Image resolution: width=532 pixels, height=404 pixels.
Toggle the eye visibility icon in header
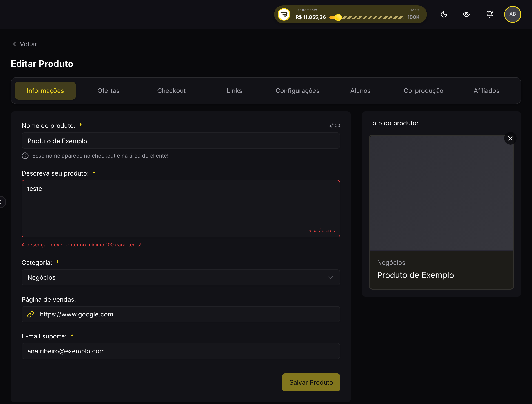coord(466,14)
